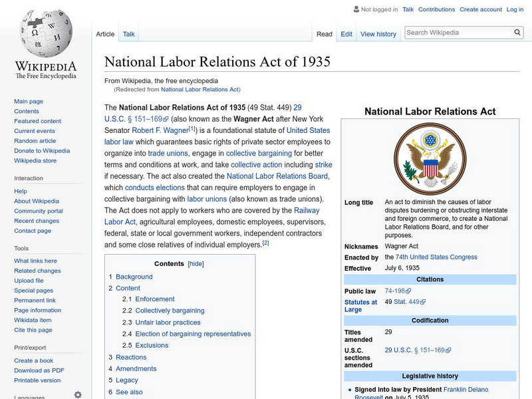Open the Contributions link in the top bar

(x=436, y=9)
